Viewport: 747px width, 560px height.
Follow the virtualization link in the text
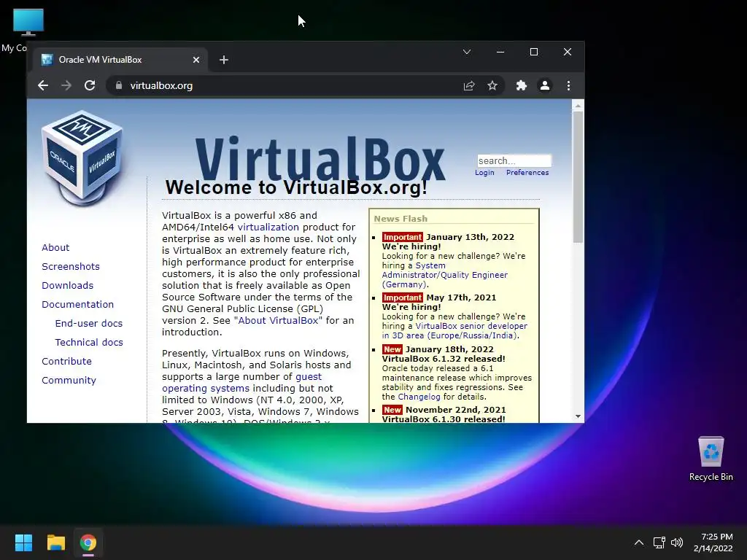click(x=268, y=227)
